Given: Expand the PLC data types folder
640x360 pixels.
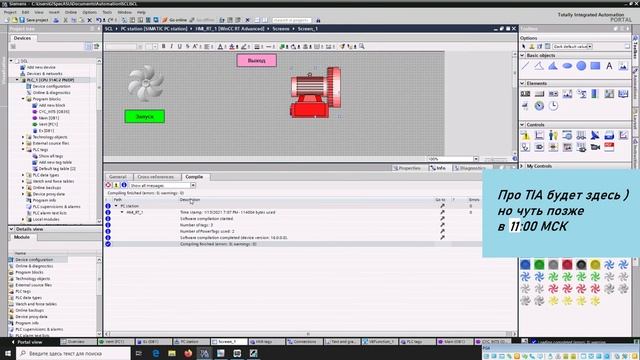Looking at the screenshot, I should pos(23,175).
